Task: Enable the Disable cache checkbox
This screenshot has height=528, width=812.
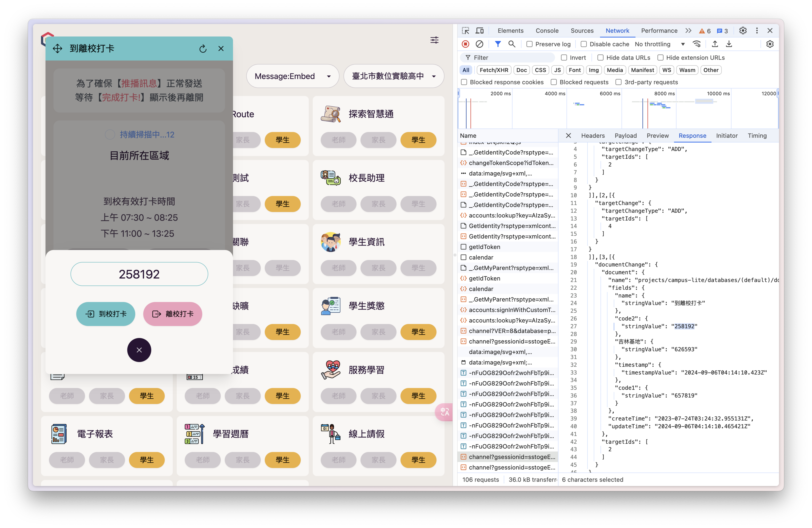Action: (584, 44)
